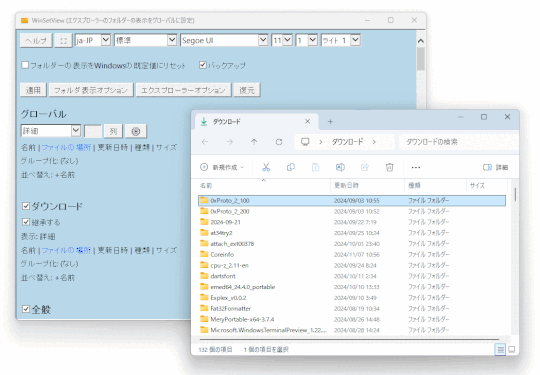Image resolution: width=540 pixels, height=375 pixels.
Task: Open the three-dots See more menu in Explorer
Action: (x=416, y=167)
